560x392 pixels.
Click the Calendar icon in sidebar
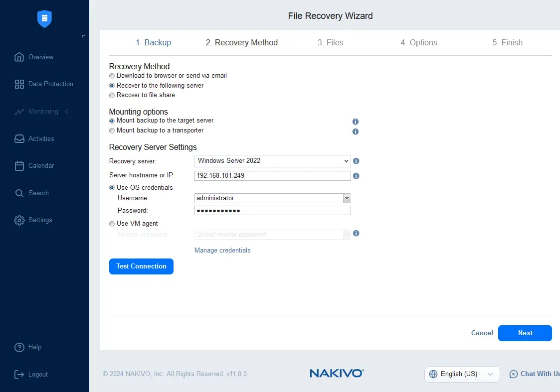[19, 166]
